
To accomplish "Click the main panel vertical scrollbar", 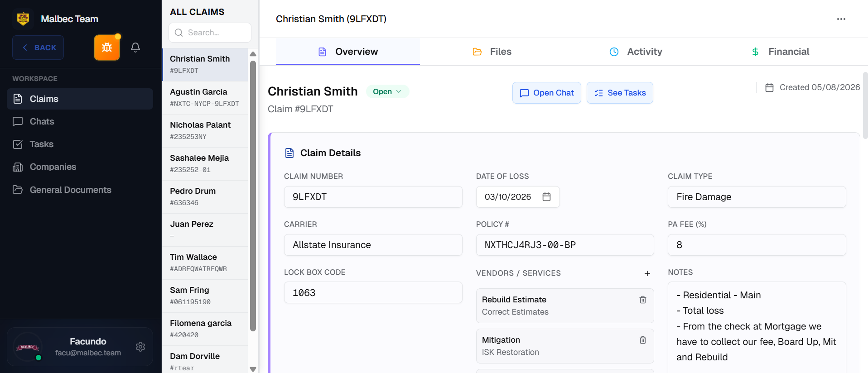I will click(x=865, y=105).
